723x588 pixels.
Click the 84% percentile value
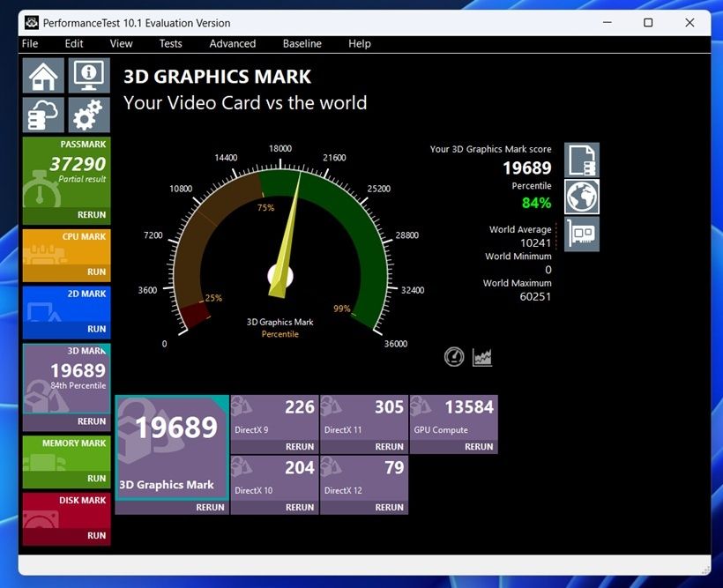pos(537,203)
